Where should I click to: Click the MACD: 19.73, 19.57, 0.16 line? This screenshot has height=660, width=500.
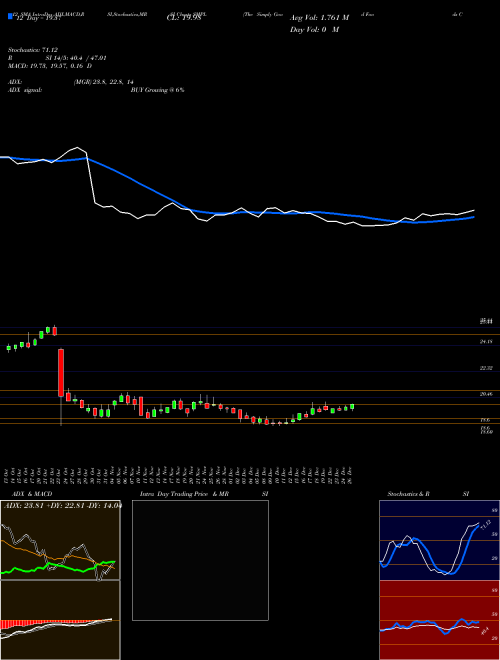(50, 66)
